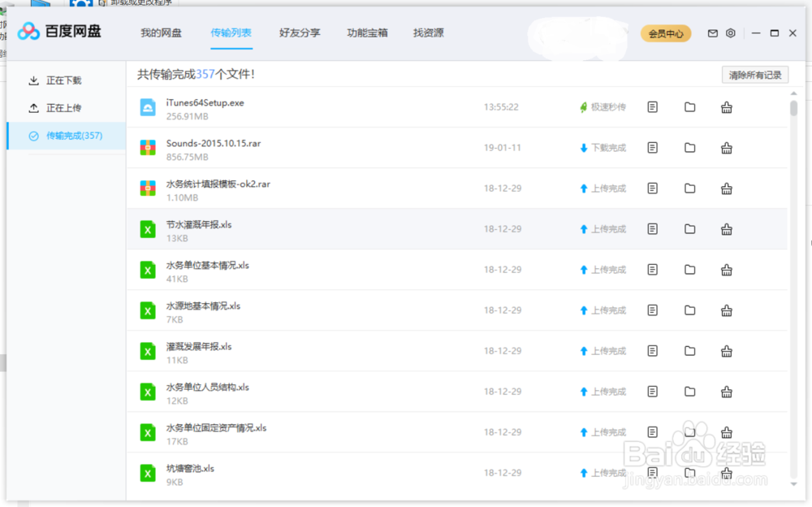Open details for 灌溉发展年报.xls

pos(653,351)
